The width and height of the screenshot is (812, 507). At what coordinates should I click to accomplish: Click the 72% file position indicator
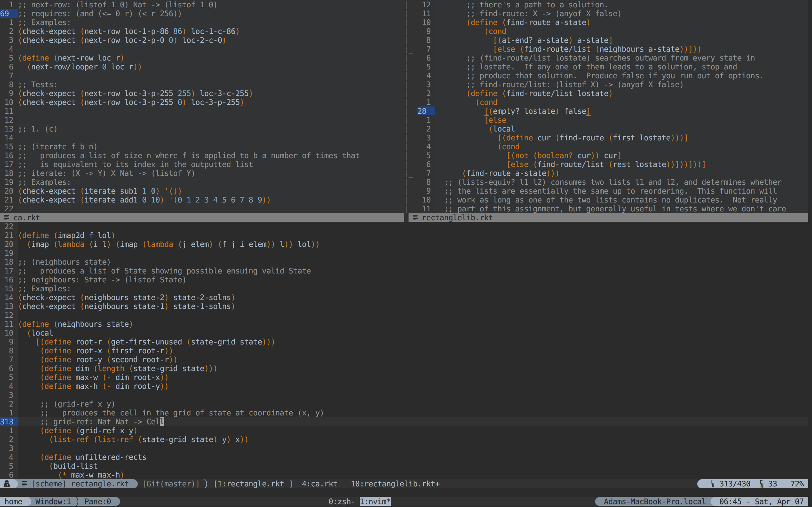tap(797, 484)
